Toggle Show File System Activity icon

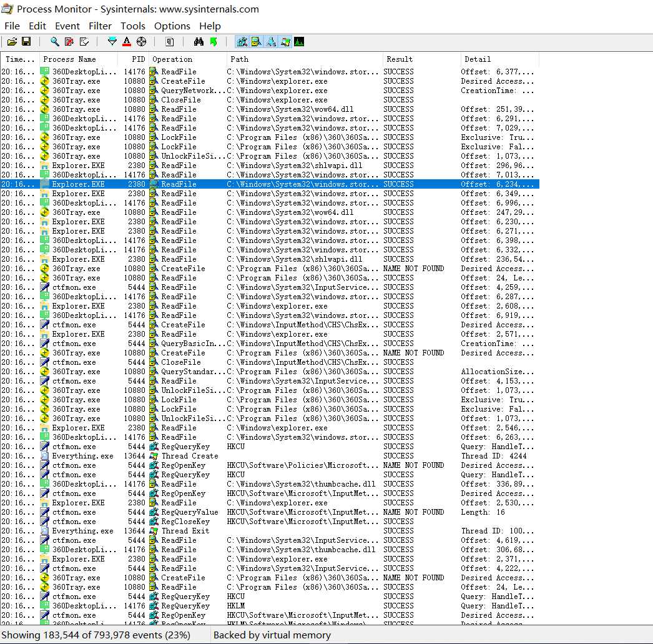click(x=256, y=42)
